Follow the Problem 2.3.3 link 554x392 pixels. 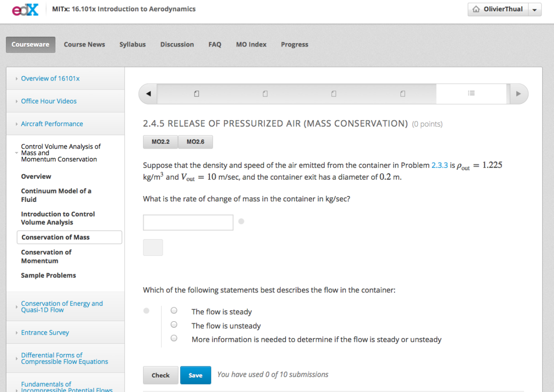[x=439, y=165]
